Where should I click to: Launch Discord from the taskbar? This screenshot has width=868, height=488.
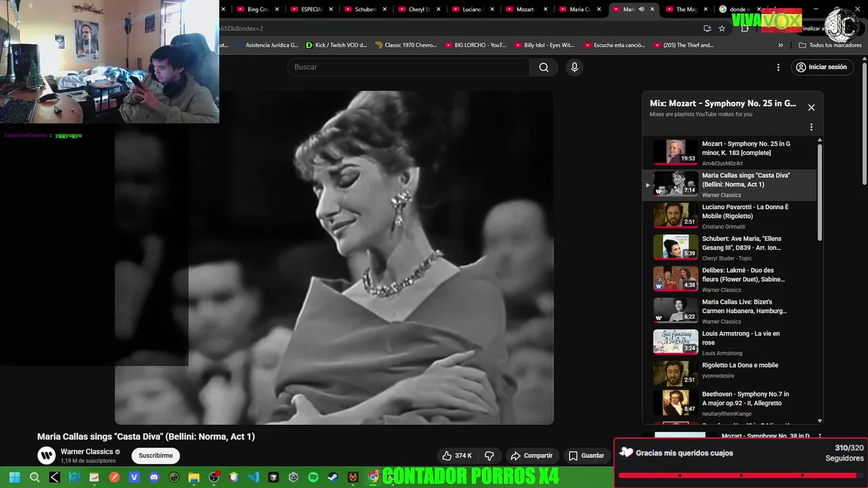tap(154, 477)
